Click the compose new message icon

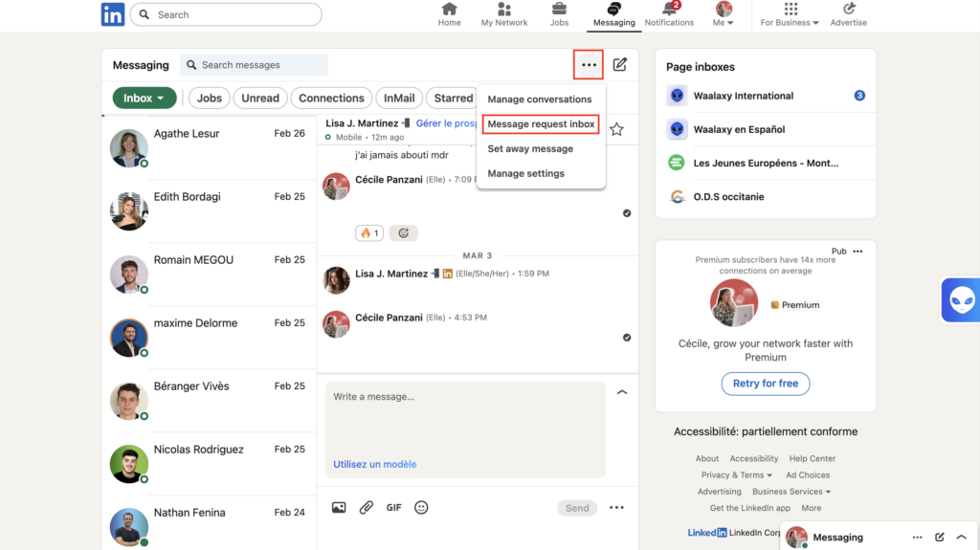tap(620, 65)
